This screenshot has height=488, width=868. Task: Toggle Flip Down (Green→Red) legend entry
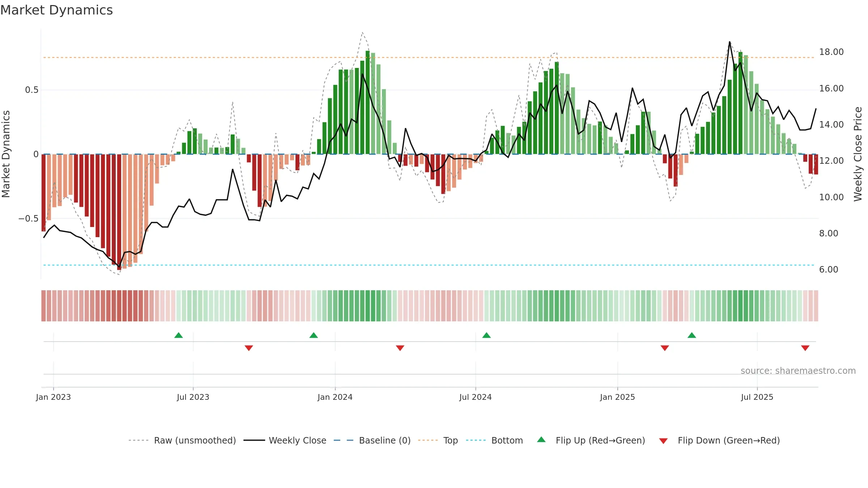tap(719, 440)
